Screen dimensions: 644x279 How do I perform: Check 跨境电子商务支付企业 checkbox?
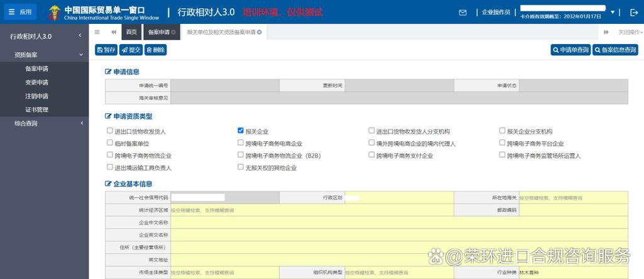coord(371,155)
